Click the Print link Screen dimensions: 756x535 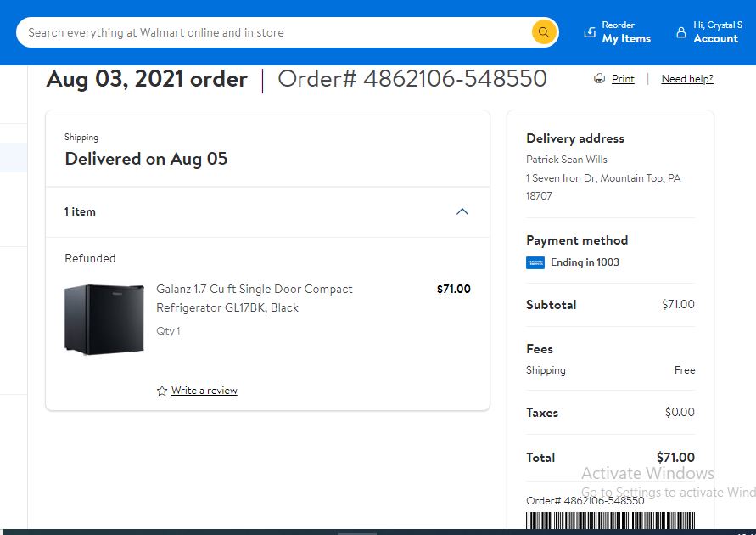623,79
